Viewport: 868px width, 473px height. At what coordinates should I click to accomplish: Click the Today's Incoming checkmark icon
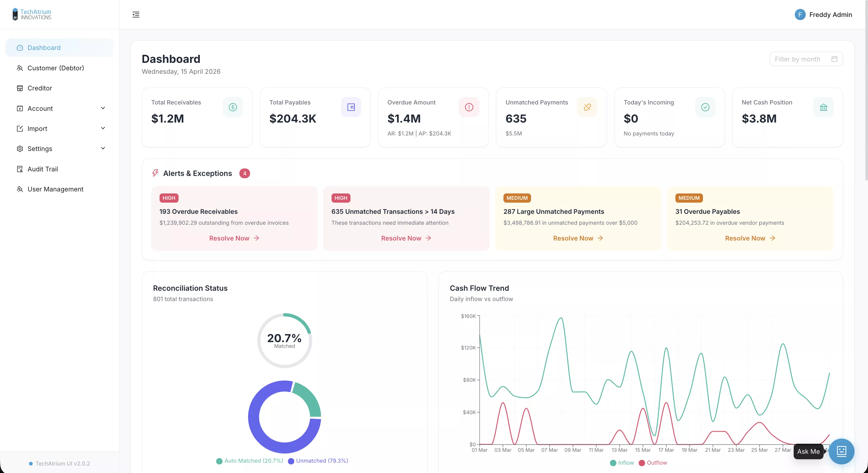pyautogui.click(x=705, y=107)
